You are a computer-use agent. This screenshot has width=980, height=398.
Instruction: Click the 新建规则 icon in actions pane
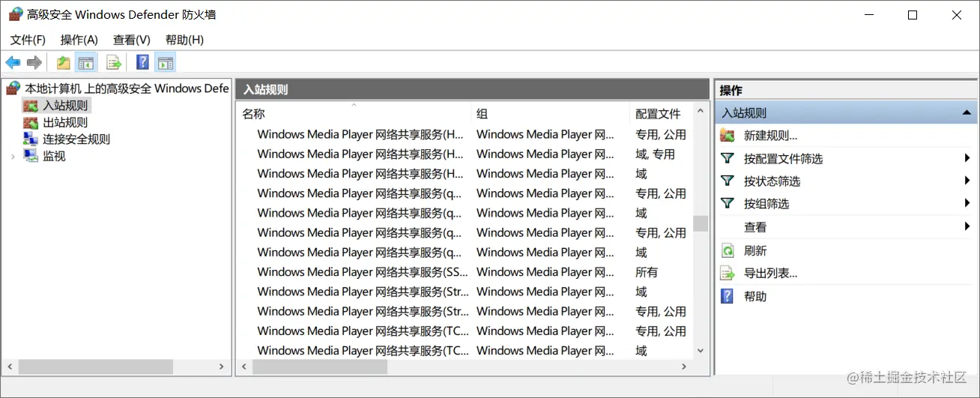tap(728, 136)
